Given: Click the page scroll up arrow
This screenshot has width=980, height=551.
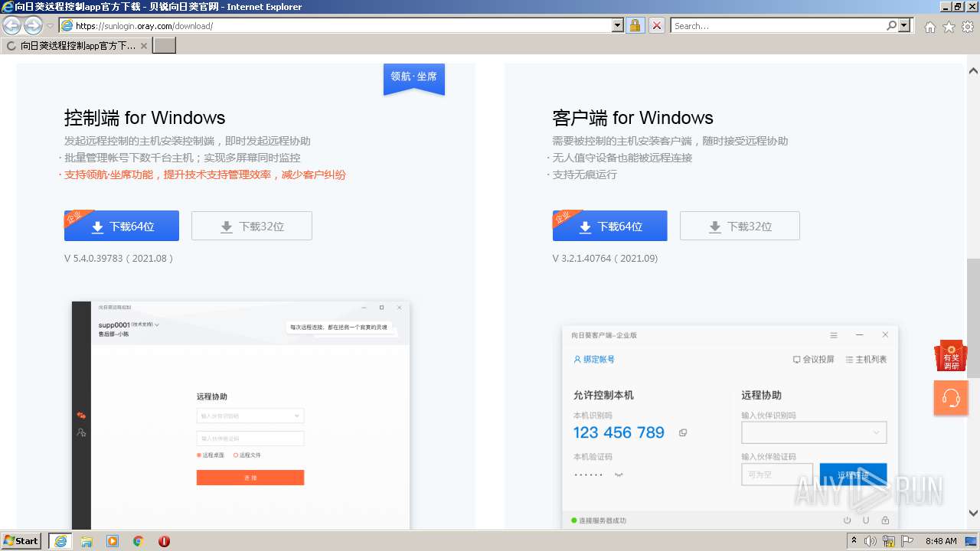Looking at the screenshot, I should (x=973, y=71).
